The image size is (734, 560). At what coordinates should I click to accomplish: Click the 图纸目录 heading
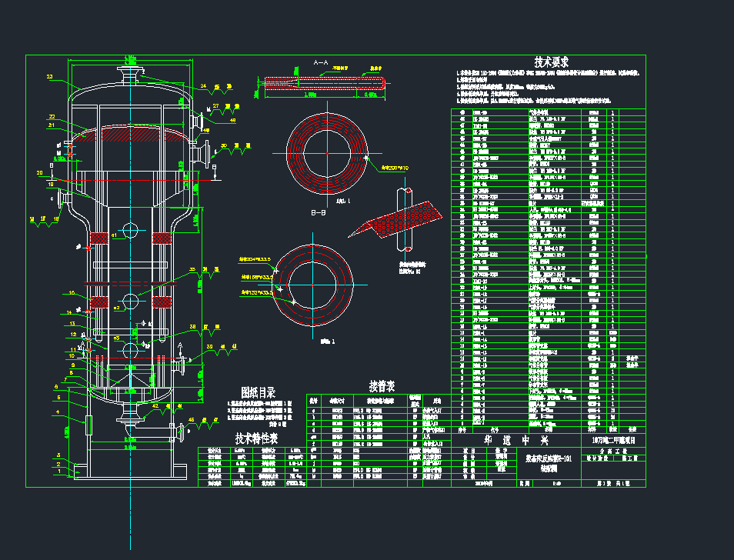(x=258, y=393)
